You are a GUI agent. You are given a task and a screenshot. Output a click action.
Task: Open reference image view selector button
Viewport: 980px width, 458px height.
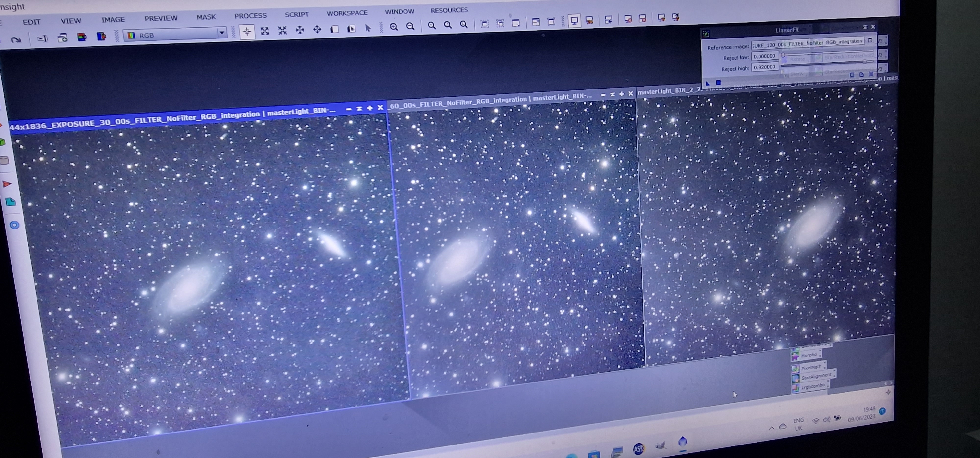[x=870, y=40]
